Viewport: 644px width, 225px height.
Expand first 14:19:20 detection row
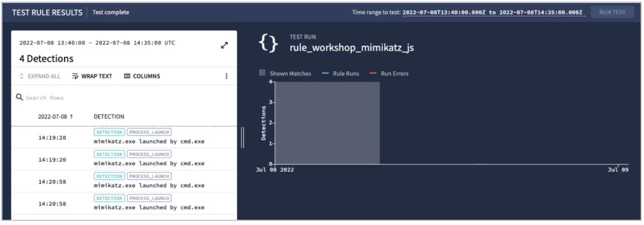[x=52, y=138]
